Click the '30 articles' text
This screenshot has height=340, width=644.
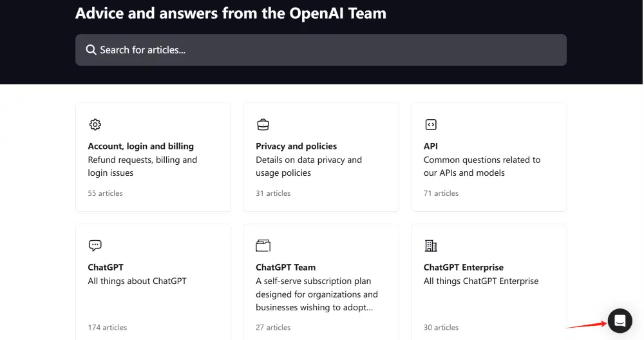coord(441,327)
